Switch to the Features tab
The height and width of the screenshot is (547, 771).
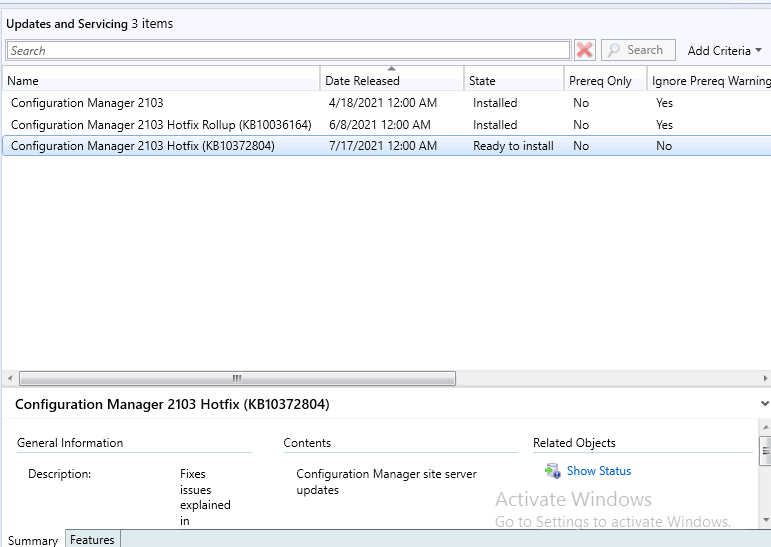(x=92, y=540)
